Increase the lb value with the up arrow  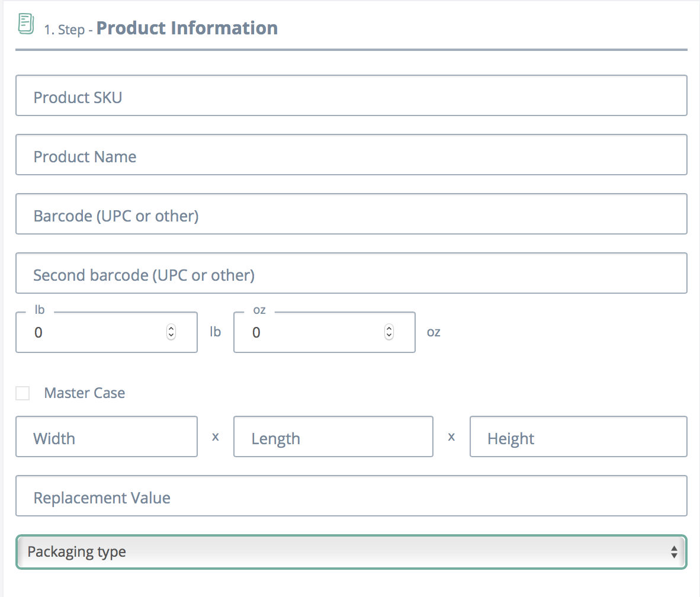point(171,329)
